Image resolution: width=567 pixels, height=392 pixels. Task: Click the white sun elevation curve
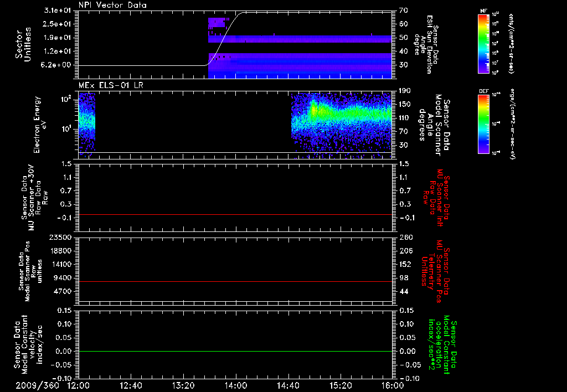point(223,38)
